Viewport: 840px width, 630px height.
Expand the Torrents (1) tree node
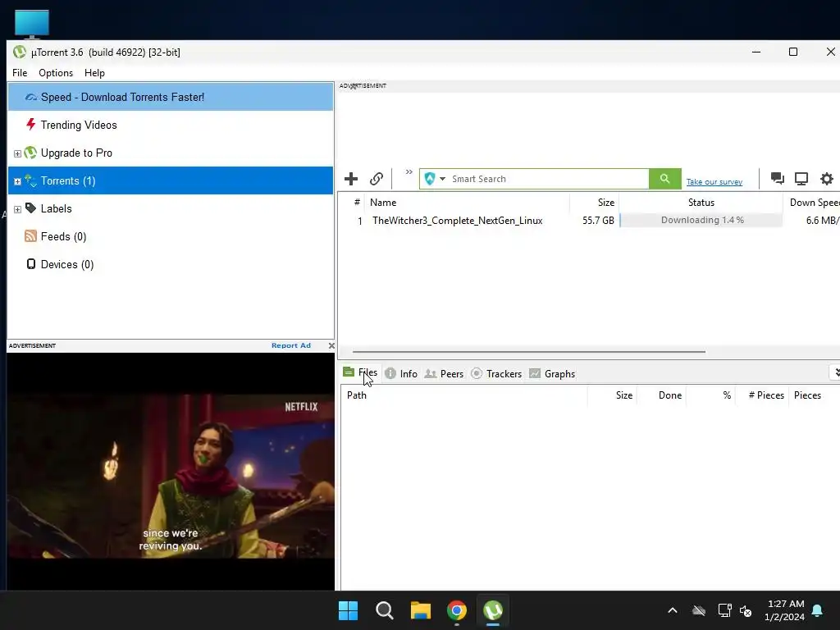pos(17,181)
